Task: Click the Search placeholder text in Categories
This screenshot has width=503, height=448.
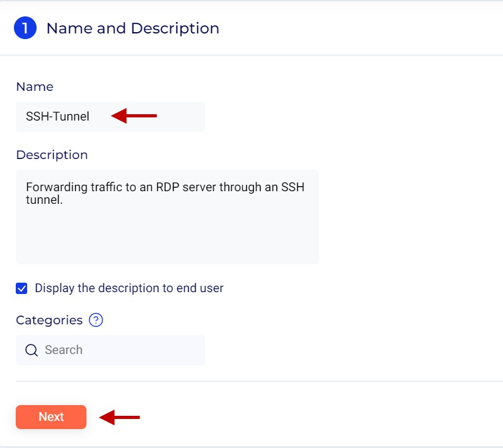Action: coord(64,350)
